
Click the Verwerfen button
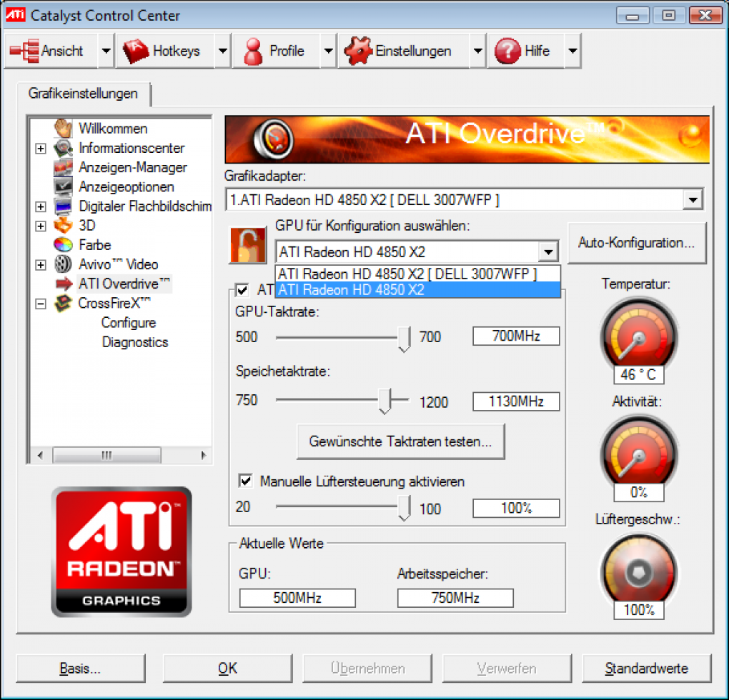tap(507, 668)
